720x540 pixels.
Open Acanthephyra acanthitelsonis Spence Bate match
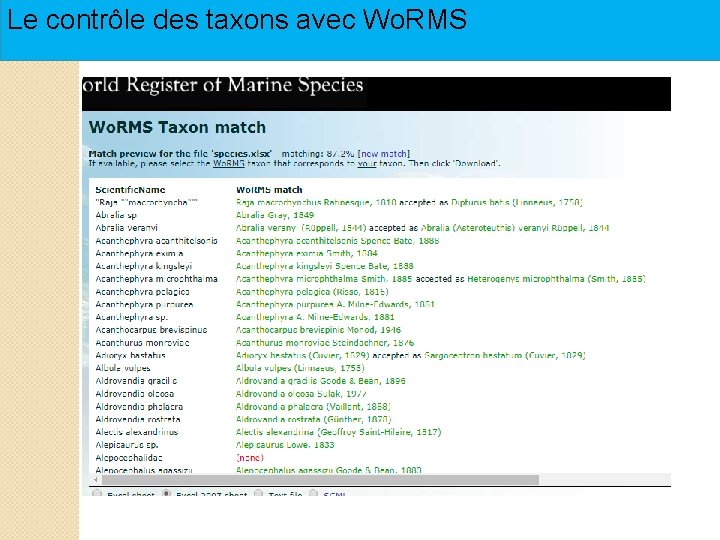click(338, 241)
